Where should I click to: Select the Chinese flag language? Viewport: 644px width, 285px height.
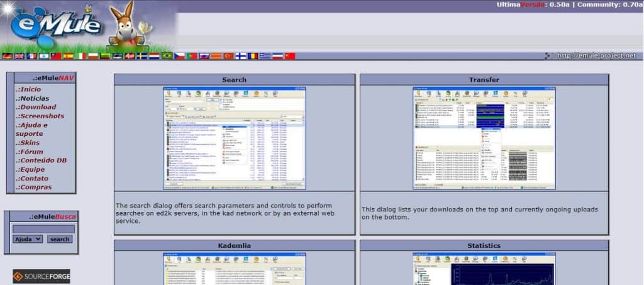click(x=290, y=56)
